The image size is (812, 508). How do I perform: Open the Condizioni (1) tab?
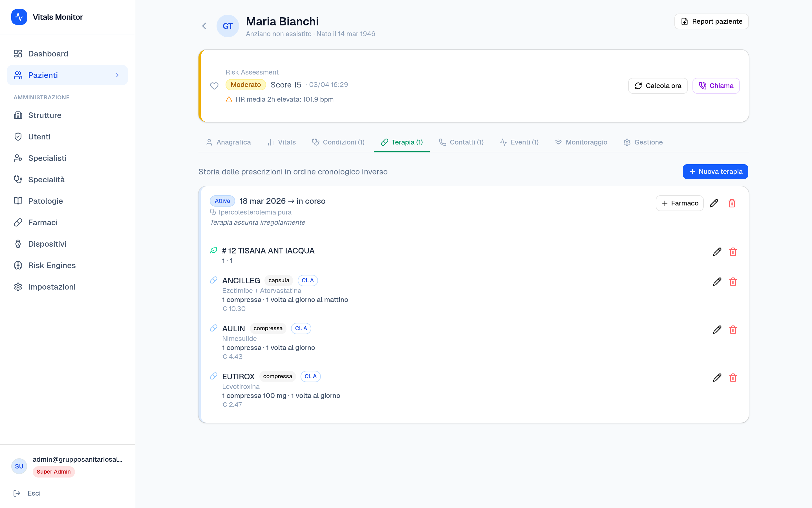click(x=338, y=143)
